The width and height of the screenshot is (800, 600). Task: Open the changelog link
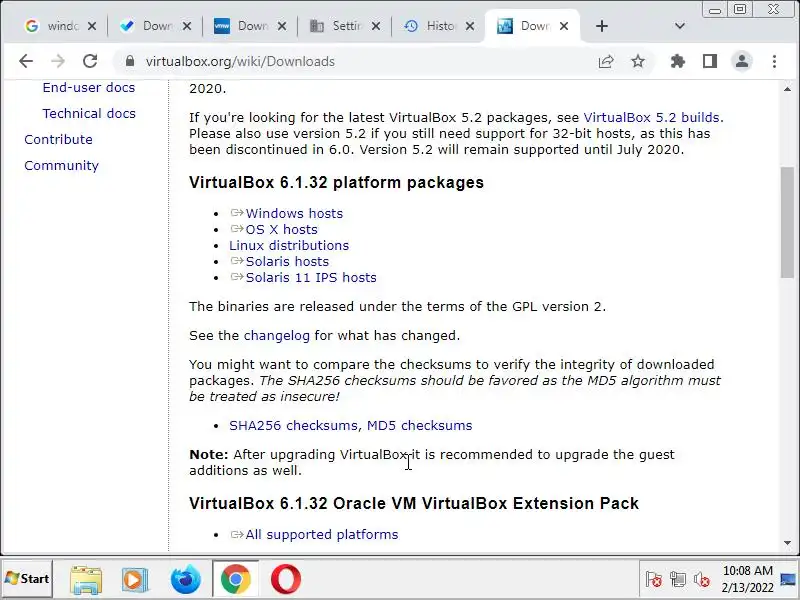tap(277, 336)
